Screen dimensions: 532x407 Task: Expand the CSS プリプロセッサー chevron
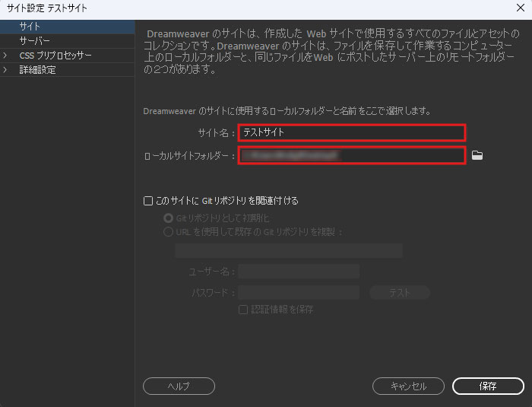[5, 55]
